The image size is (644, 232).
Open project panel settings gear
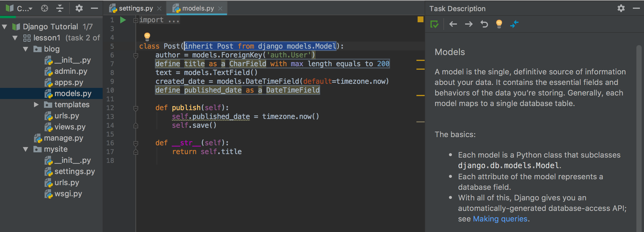tap(79, 8)
